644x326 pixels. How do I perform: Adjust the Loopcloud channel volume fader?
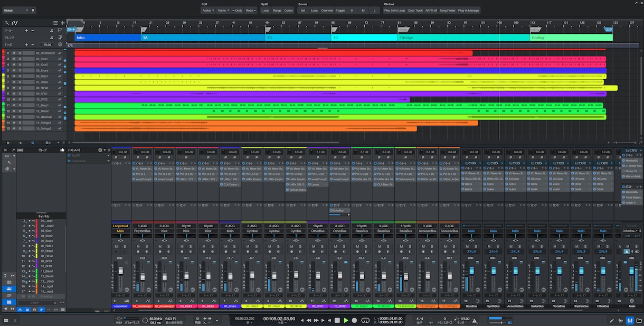point(120,271)
